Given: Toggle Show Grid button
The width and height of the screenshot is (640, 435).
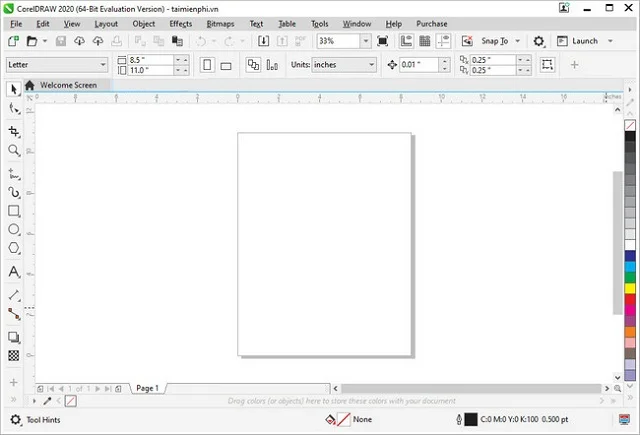Looking at the screenshot, I should point(425,41).
